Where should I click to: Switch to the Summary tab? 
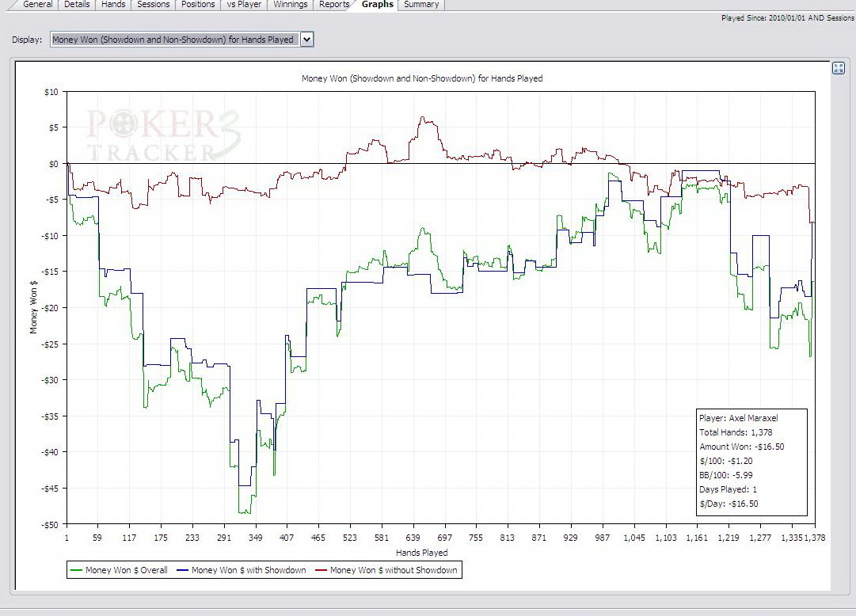[x=420, y=5]
